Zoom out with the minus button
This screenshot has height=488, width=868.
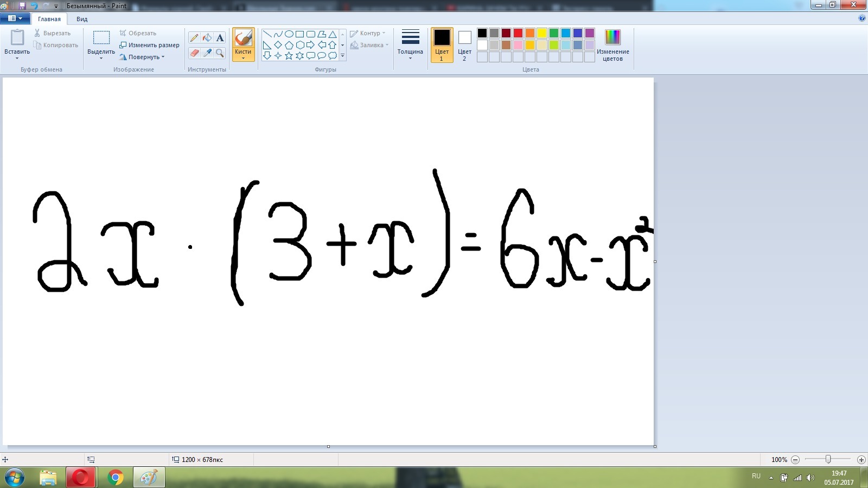point(795,460)
